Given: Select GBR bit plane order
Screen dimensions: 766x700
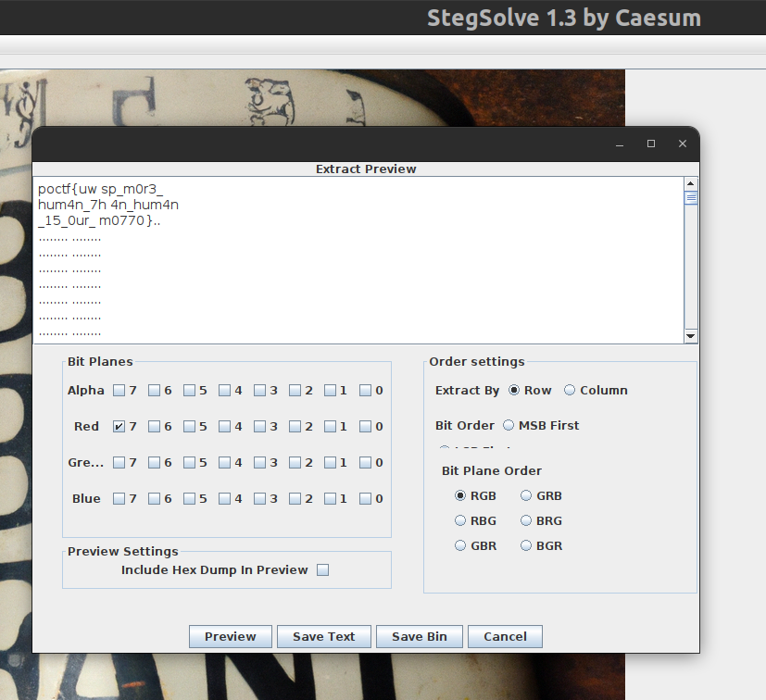Looking at the screenshot, I should [x=460, y=545].
